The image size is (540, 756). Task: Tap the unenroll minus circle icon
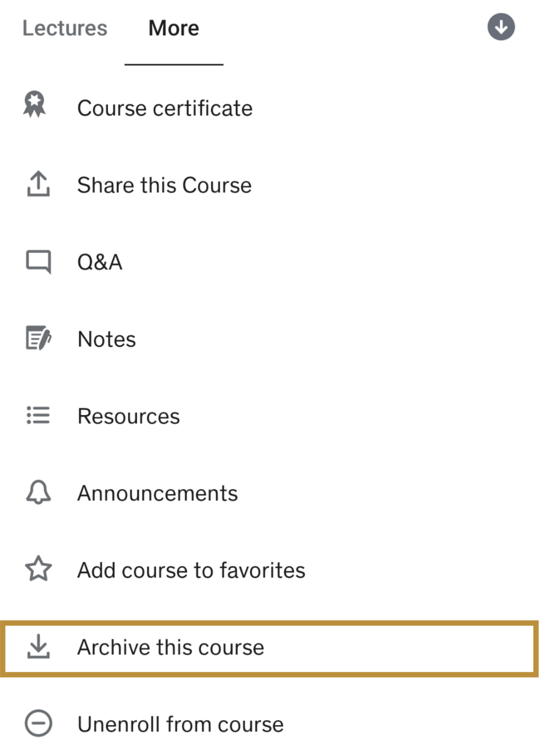pos(38,723)
